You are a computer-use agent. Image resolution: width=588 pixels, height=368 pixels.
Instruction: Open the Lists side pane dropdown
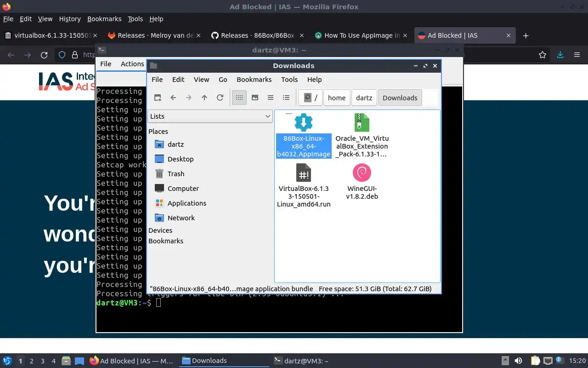tap(210, 116)
